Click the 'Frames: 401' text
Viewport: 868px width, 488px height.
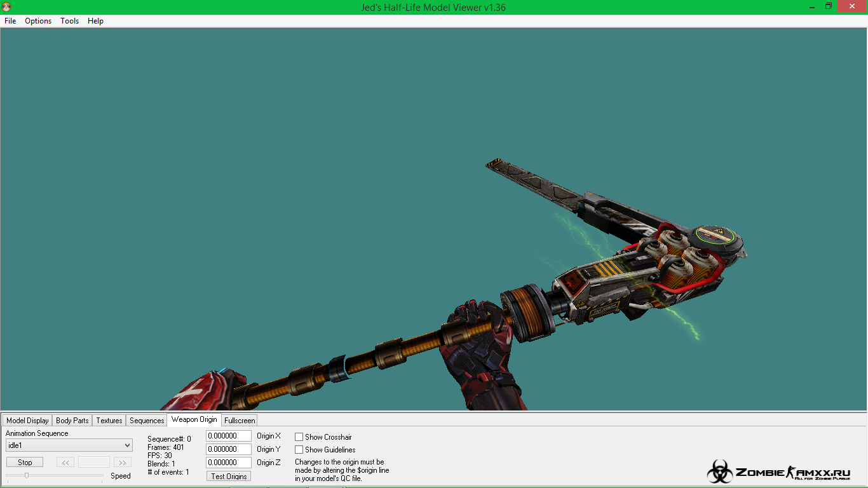pyautogui.click(x=166, y=447)
